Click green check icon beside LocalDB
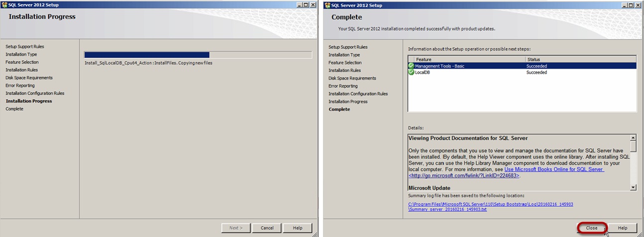 point(411,72)
